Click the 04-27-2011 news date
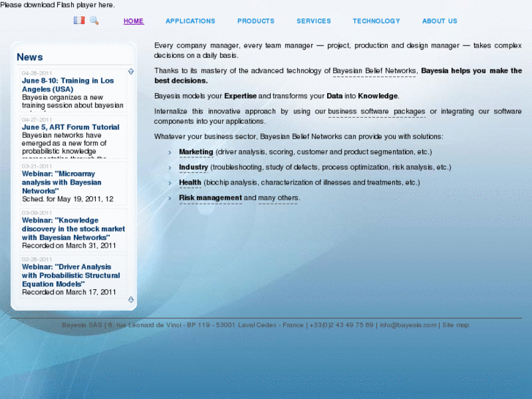The image size is (532, 399). tap(37, 120)
